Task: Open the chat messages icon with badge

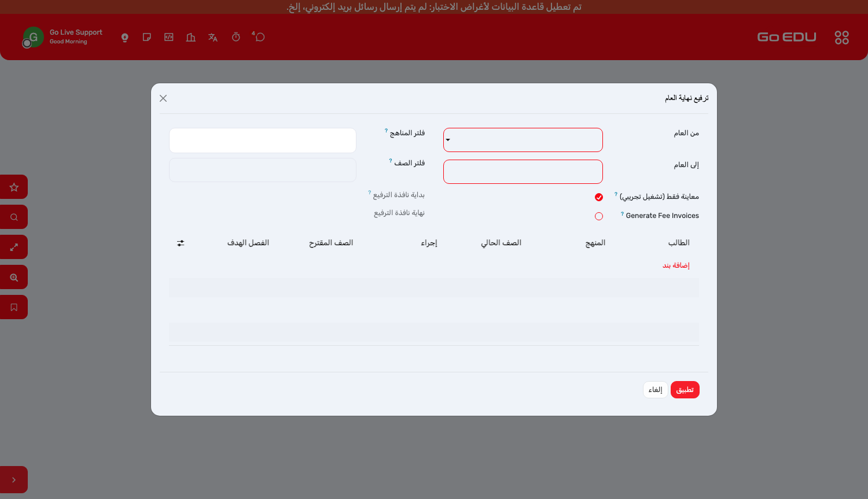Action: 259,36
